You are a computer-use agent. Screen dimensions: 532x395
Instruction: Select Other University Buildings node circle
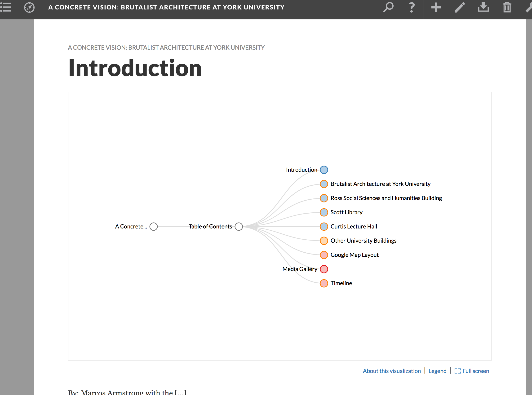pos(324,241)
